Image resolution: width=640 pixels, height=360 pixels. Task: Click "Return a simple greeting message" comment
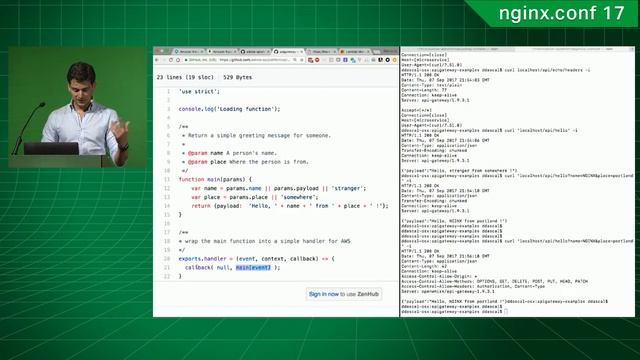260,135
